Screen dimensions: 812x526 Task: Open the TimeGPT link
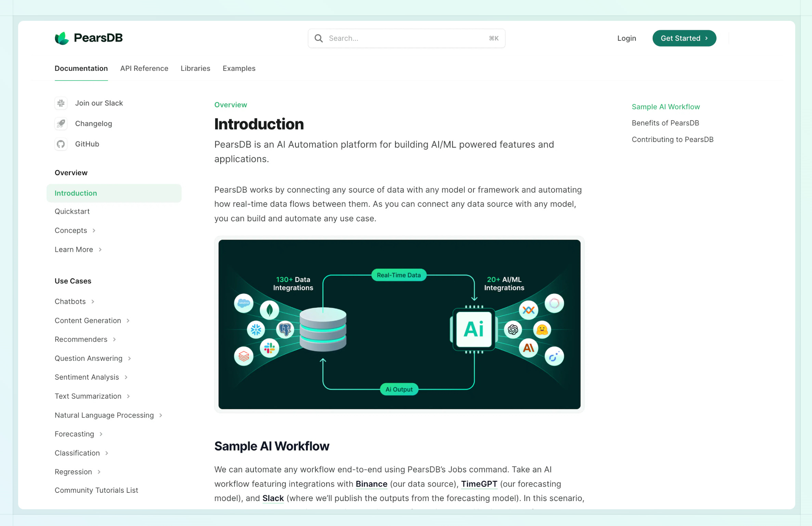[x=479, y=484]
